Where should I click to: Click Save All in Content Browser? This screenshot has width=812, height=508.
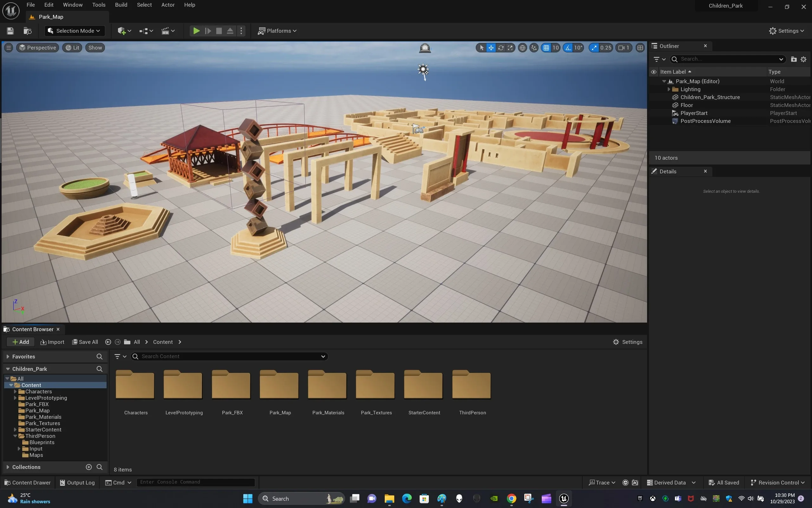(x=85, y=342)
